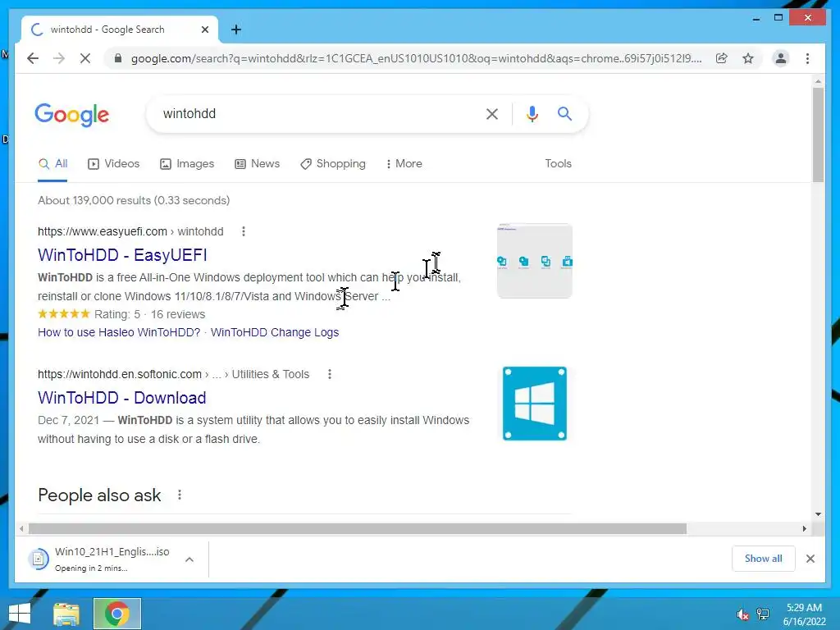Click the People also ask heading

coord(99,495)
